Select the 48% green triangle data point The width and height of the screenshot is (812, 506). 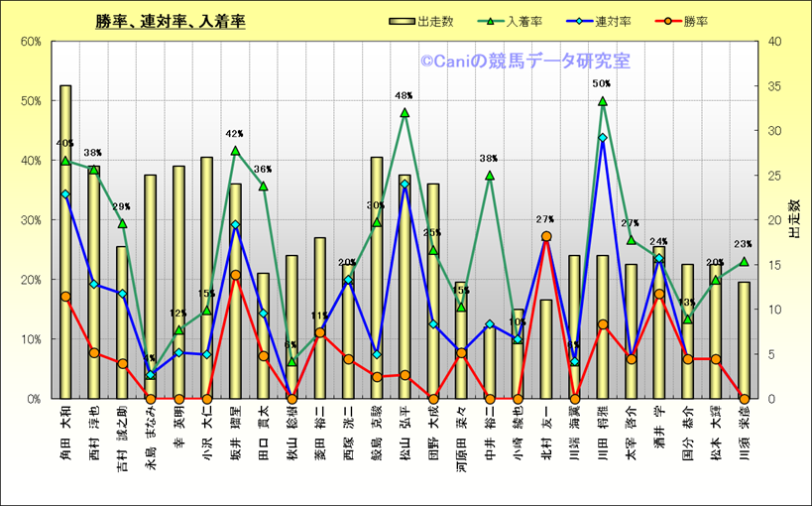(x=405, y=113)
